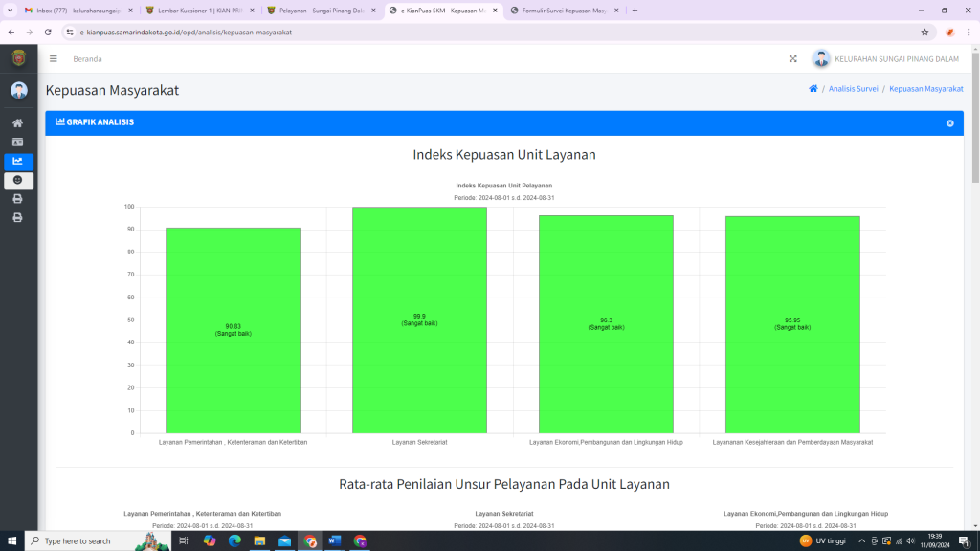This screenshot has height=551, width=980.
Task: Click the Indeks Kepuasan Unit Layanan heading
Action: (504, 155)
